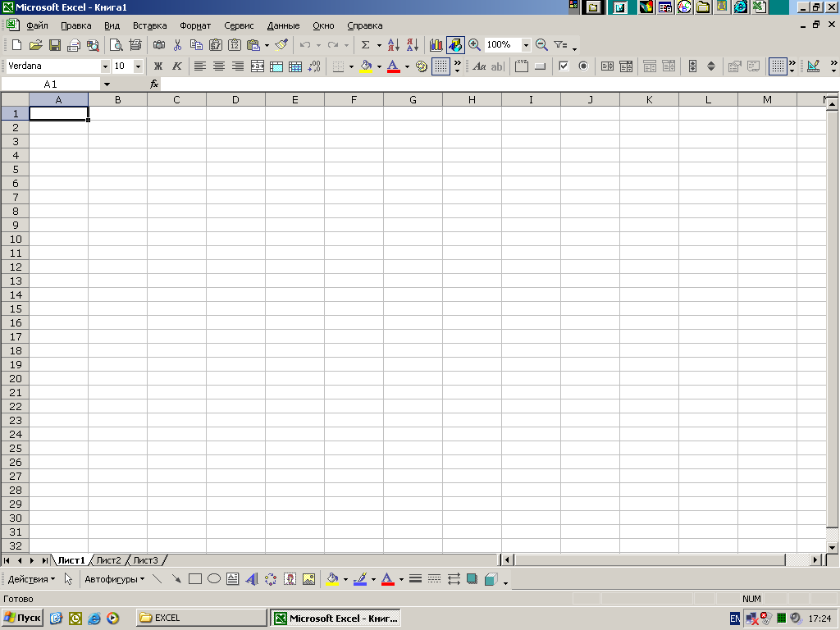Toggle align right

tap(238, 66)
